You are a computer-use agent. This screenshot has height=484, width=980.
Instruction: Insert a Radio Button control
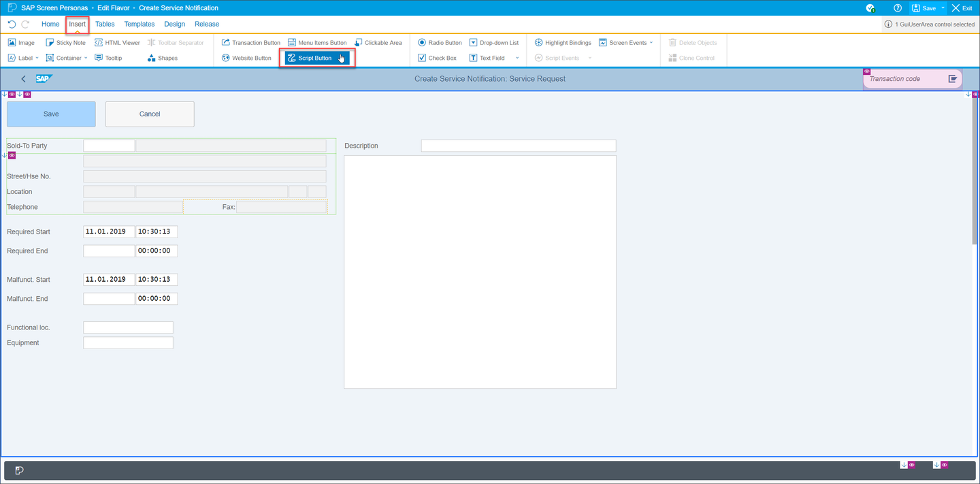pos(440,42)
